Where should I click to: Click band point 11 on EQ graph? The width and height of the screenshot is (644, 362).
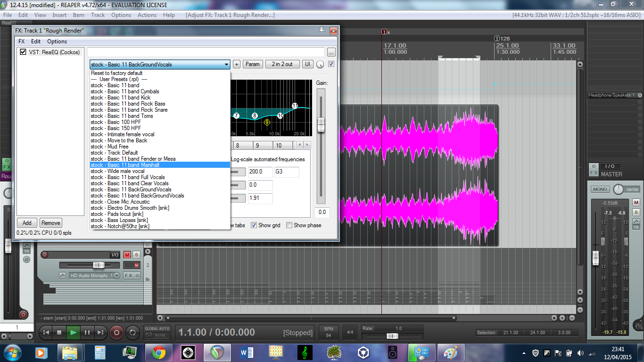click(x=295, y=106)
